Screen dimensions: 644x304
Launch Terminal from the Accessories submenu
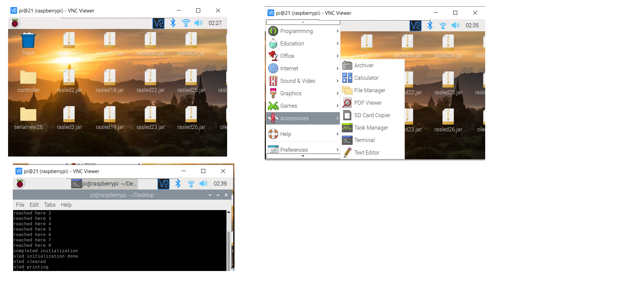pos(364,140)
